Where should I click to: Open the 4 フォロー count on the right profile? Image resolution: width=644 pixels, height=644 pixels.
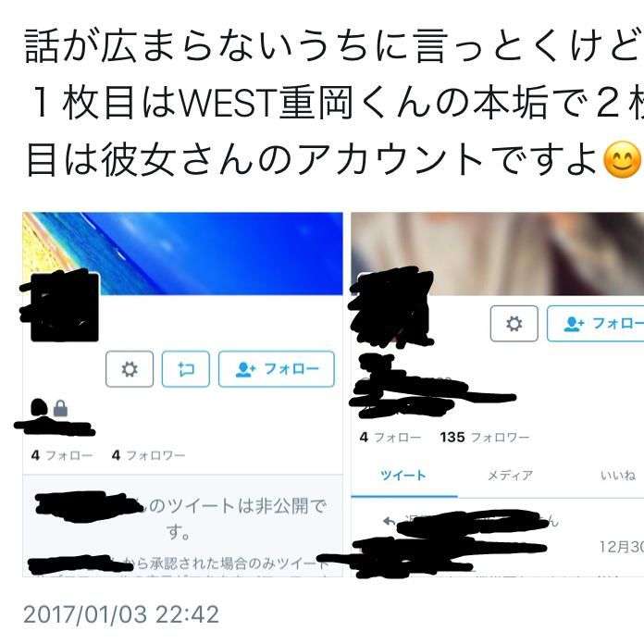point(390,437)
